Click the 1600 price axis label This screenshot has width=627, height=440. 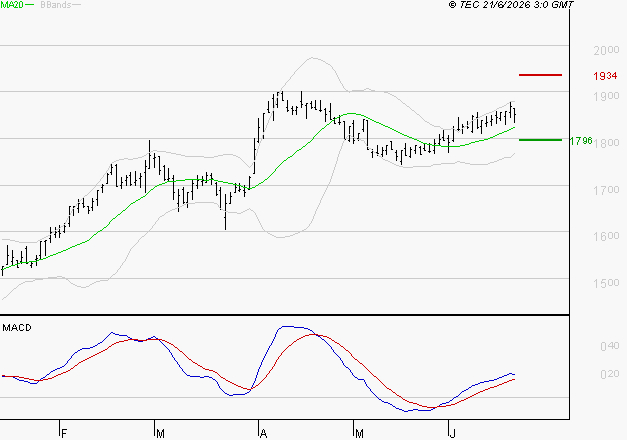[x=606, y=236]
